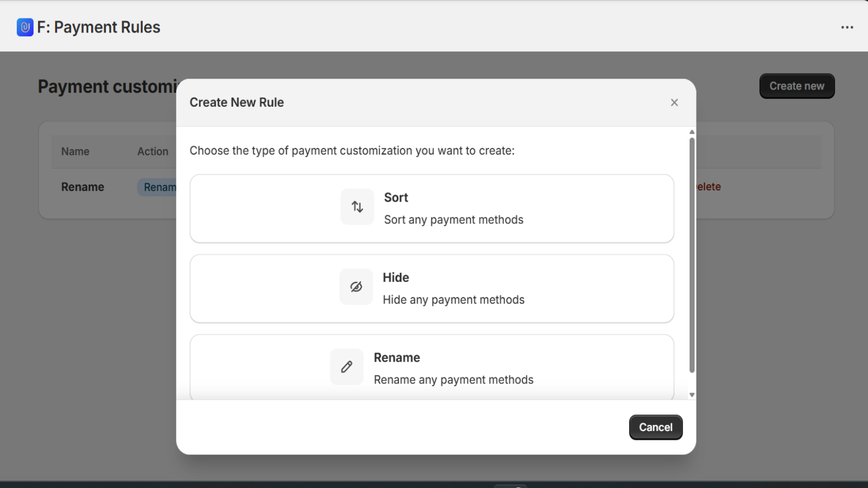
Task: Click the scrollbar down arrow
Action: coord(691,394)
